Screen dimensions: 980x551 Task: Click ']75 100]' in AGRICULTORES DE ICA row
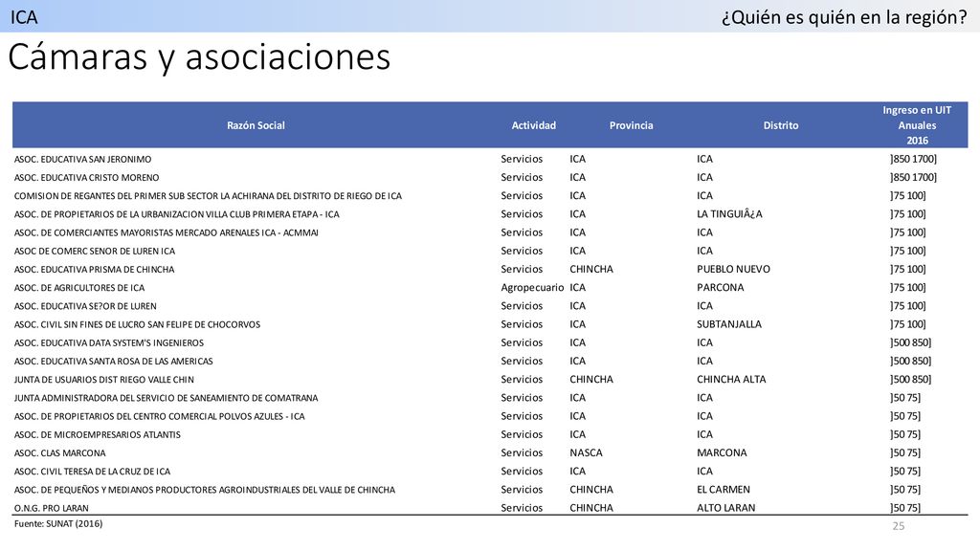[908, 288]
